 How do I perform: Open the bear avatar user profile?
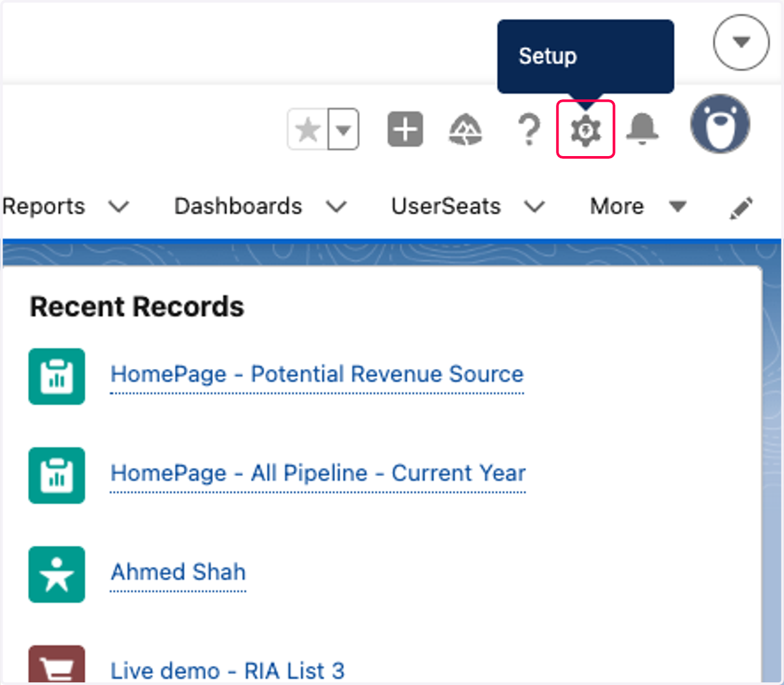point(720,124)
